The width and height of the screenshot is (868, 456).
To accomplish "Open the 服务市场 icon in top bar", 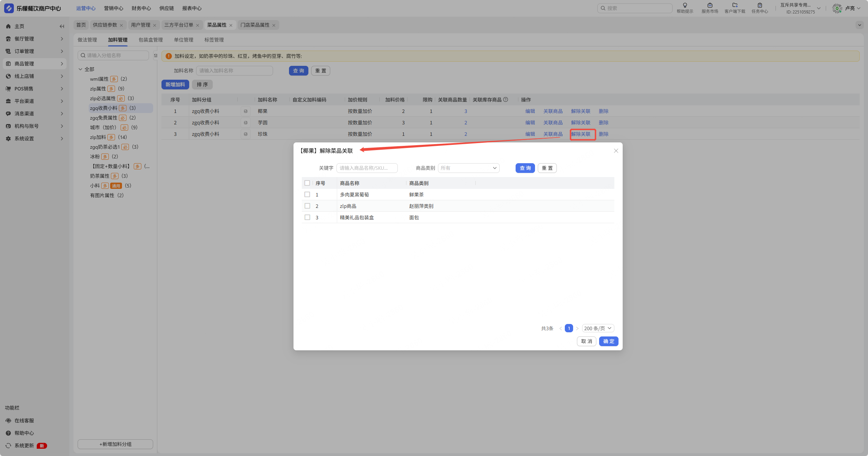I will pyautogui.click(x=710, y=5).
